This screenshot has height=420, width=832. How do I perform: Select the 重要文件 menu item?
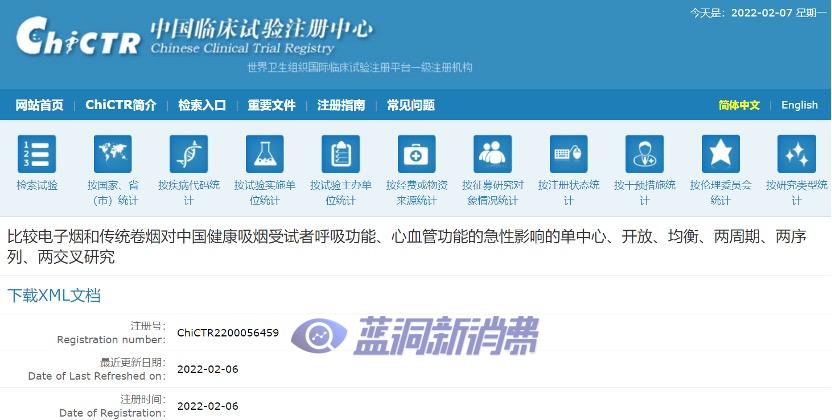tap(272, 105)
